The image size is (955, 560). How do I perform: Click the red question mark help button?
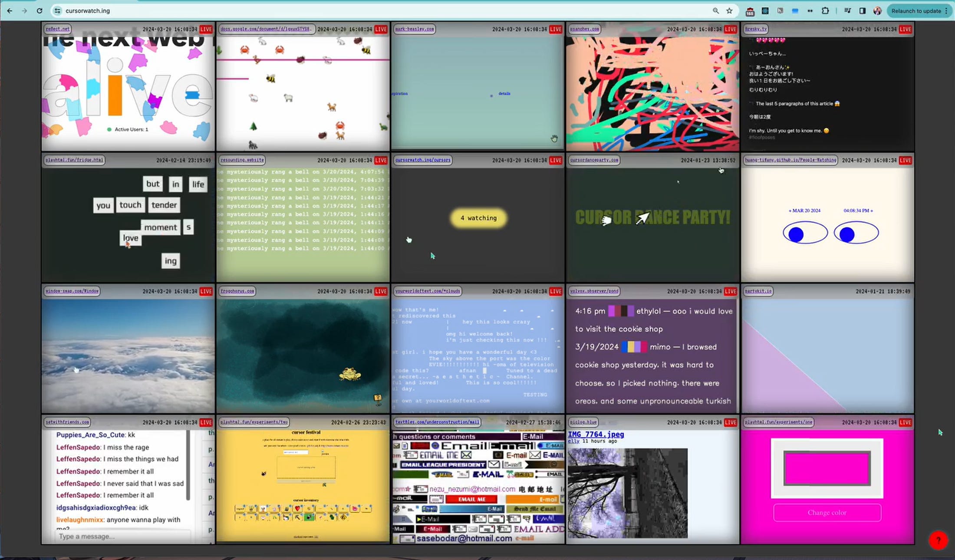(938, 540)
